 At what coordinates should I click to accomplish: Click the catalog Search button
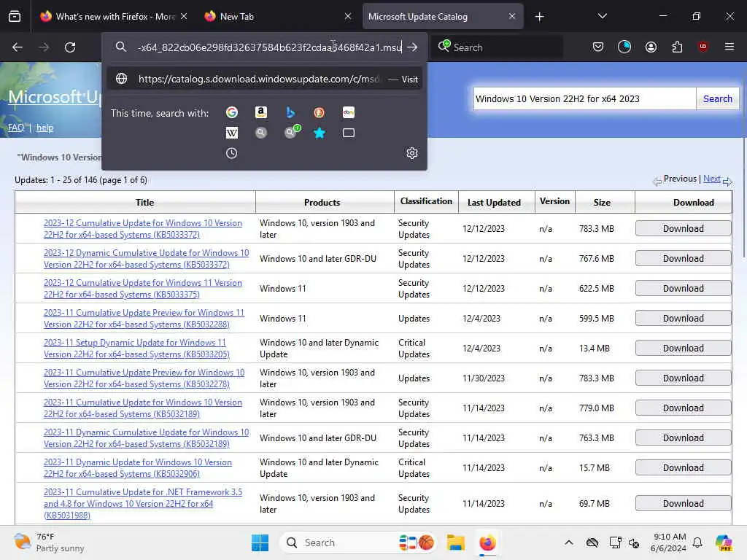click(718, 98)
